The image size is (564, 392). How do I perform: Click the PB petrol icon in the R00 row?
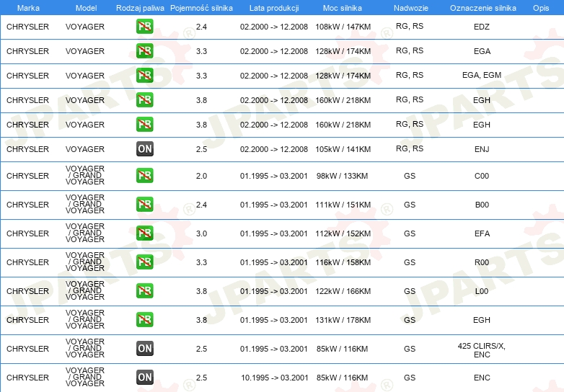click(144, 262)
